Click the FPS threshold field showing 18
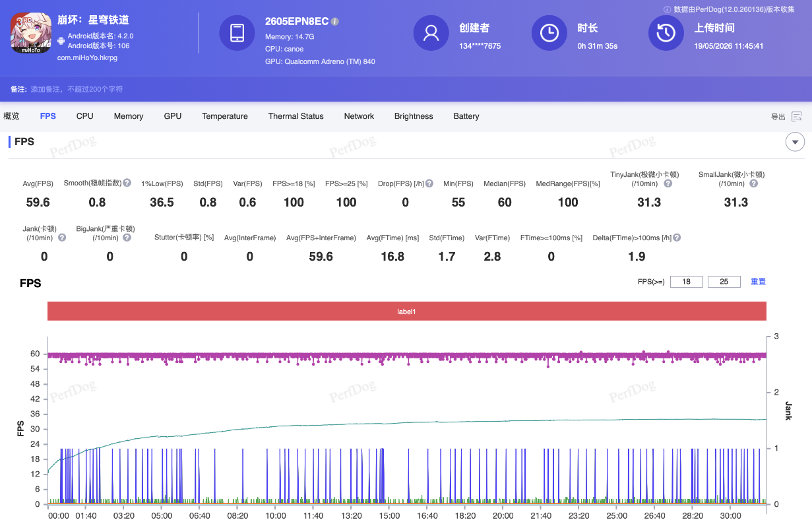Screen dimensions: 812x522 click(687, 282)
